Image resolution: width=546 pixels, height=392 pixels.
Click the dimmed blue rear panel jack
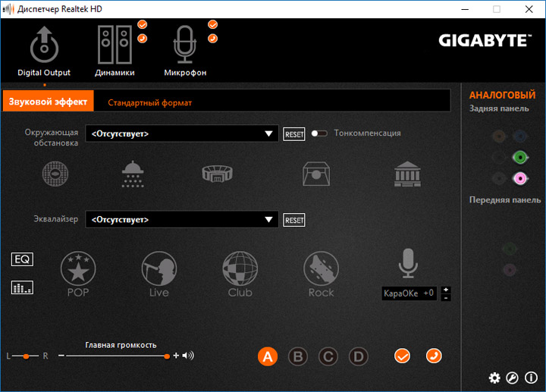click(520, 136)
